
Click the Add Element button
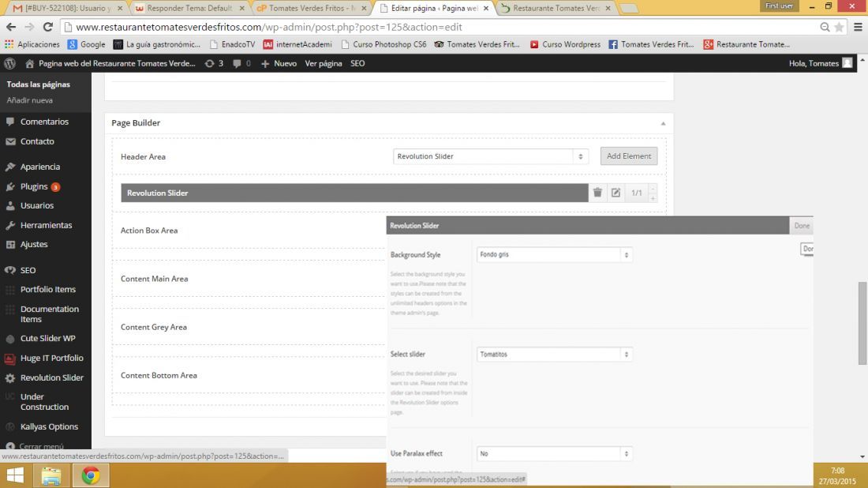pyautogui.click(x=629, y=156)
